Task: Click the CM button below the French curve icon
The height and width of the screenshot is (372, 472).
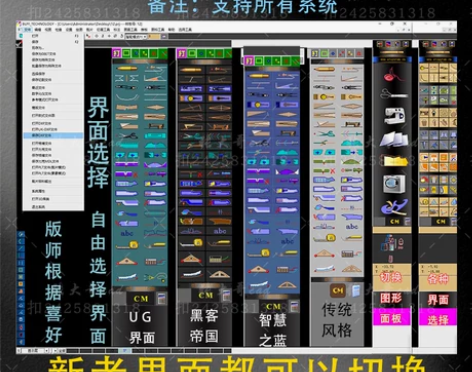Action: coord(395,221)
